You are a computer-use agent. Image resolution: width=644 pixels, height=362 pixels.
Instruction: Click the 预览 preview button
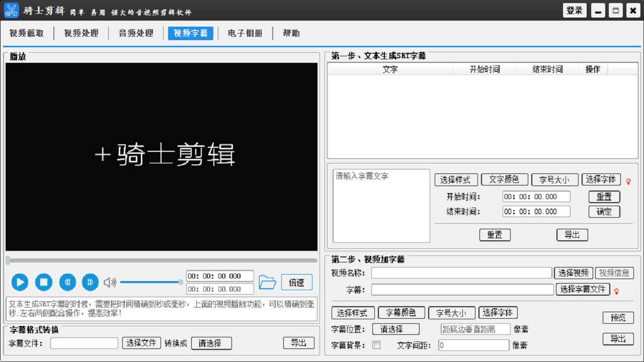618,317
